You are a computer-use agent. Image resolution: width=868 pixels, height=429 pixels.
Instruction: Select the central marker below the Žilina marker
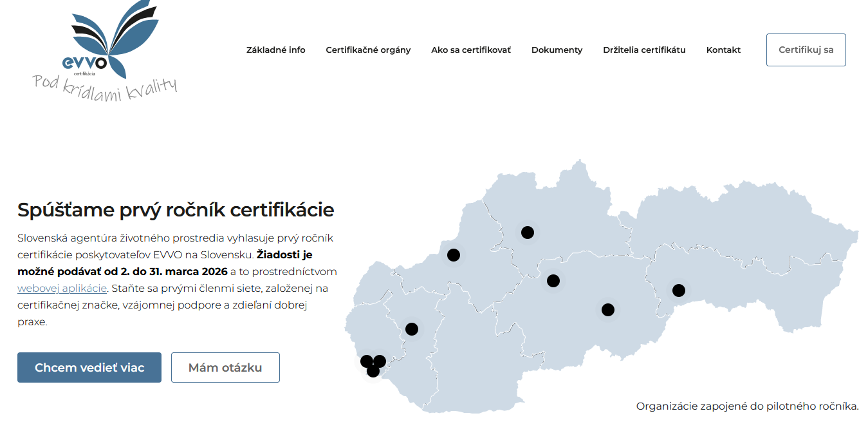tap(553, 281)
